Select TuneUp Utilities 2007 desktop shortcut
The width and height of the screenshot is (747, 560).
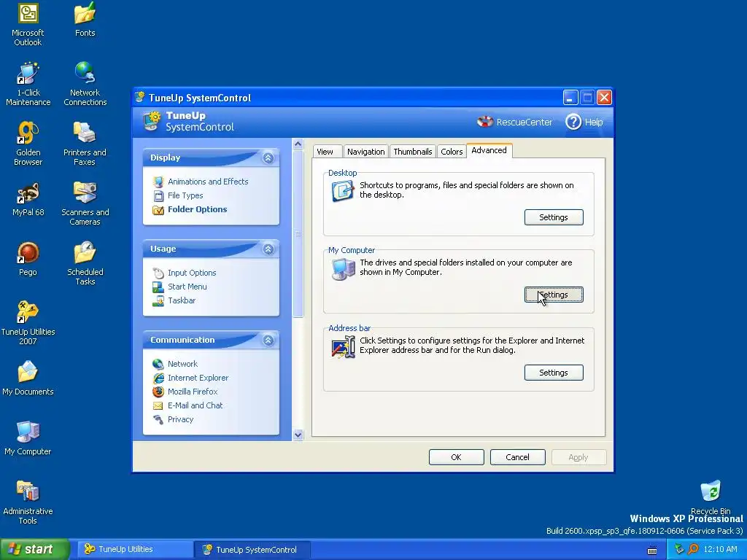click(x=28, y=323)
